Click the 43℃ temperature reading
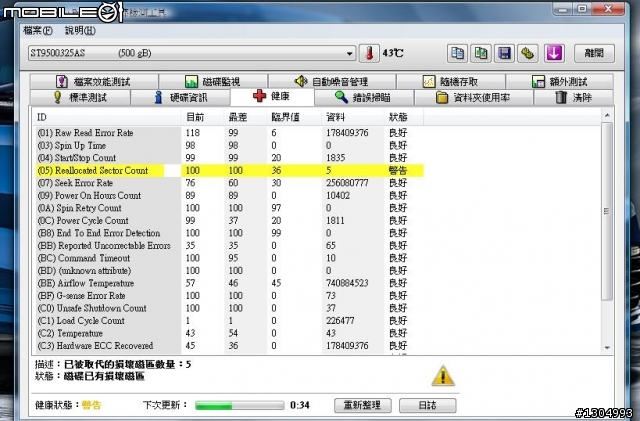The height and width of the screenshot is (421, 640). point(393,53)
